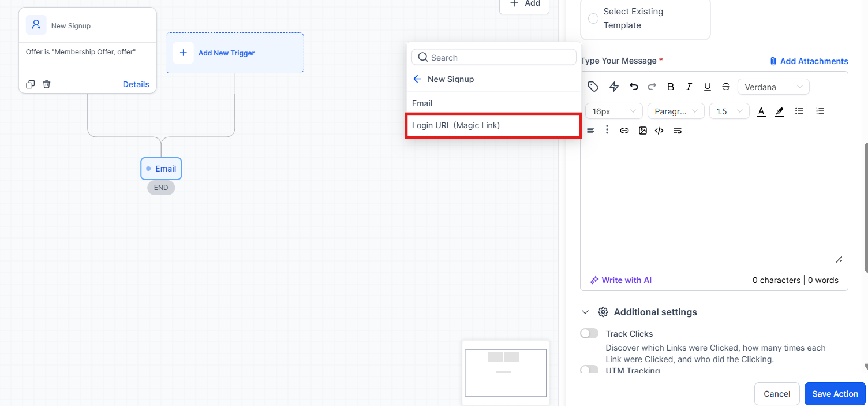Open source code view icon

(659, 131)
